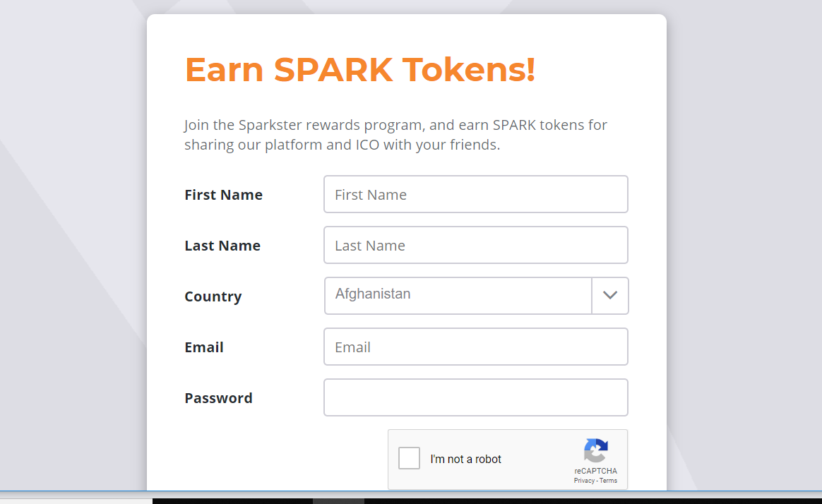Click the bold First Name label

pyautogui.click(x=223, y=195)
